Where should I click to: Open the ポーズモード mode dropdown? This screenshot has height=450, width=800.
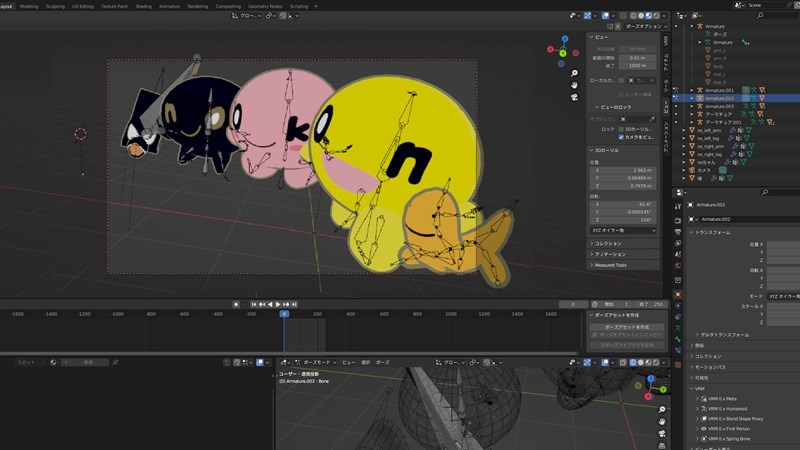point(316,362)
